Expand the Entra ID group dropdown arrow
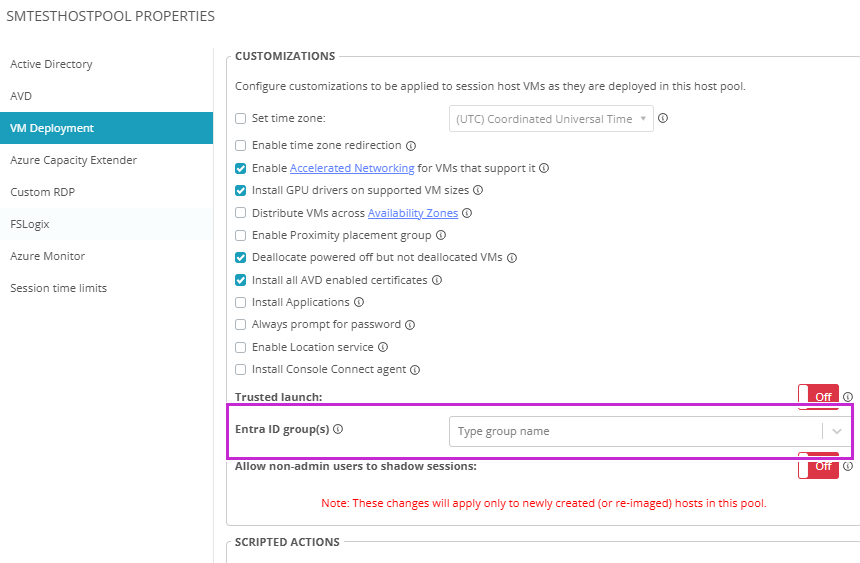Screen dimensions: 860x563 [837, 431]
